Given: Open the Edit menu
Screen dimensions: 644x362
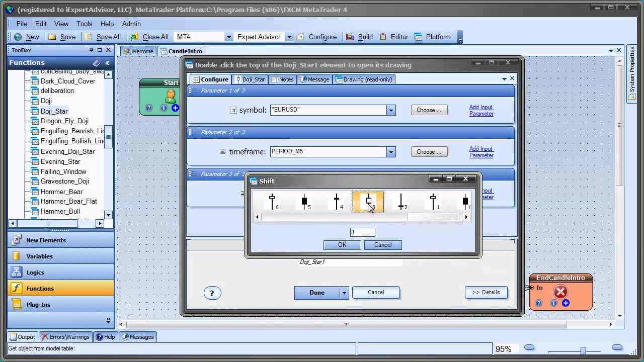Looking at the screenshot, I should click(x=41, y=24).
